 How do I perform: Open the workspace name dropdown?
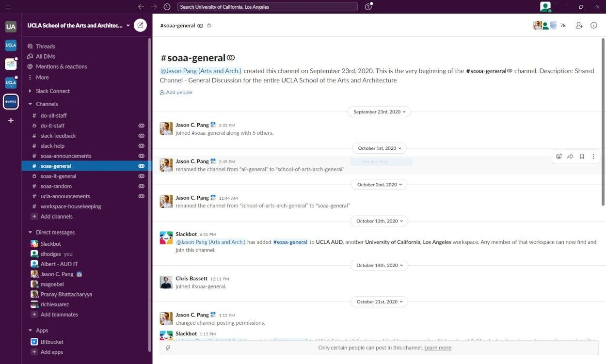79,25
